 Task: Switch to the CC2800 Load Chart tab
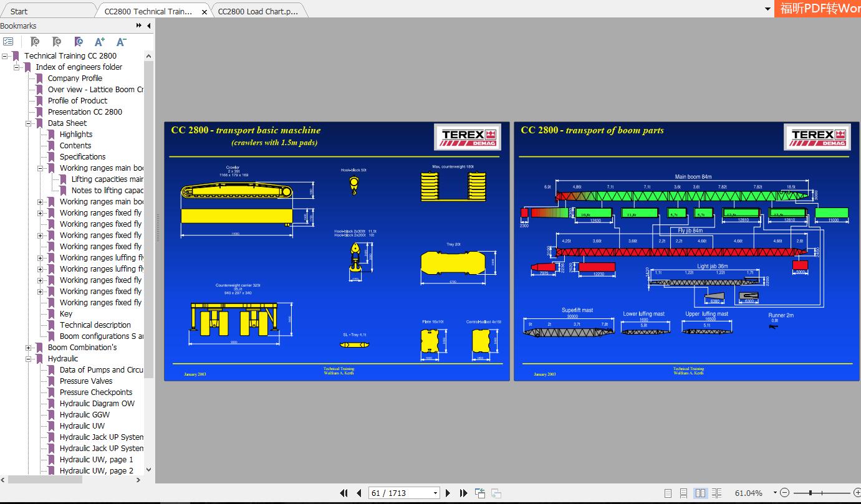point(257,10)
